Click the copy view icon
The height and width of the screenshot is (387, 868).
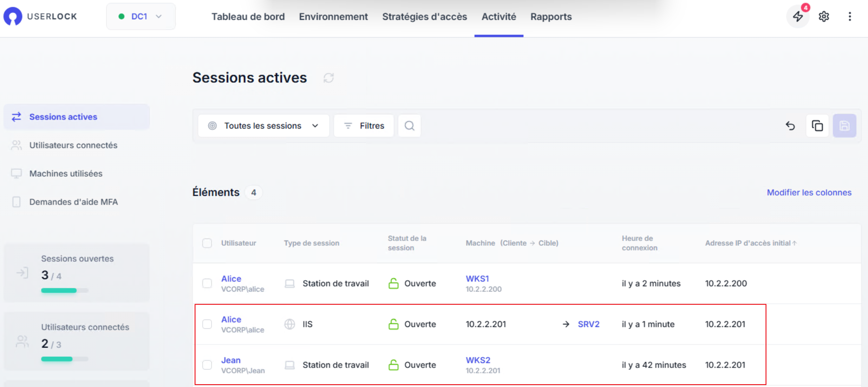[817, 126]
